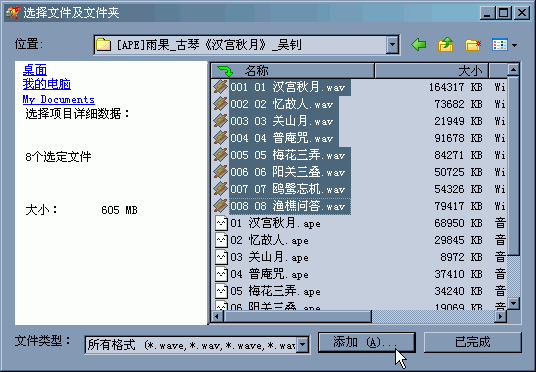Select file 005 05 梅花三弄.wav

(x=290, y=156)
